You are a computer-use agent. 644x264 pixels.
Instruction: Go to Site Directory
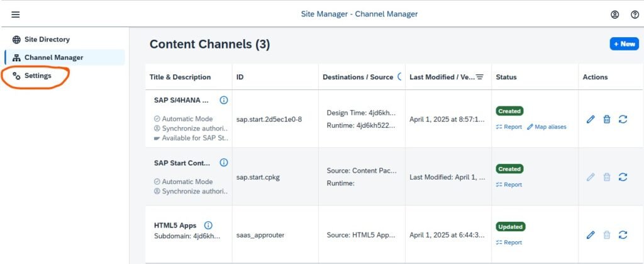point(47,39)
